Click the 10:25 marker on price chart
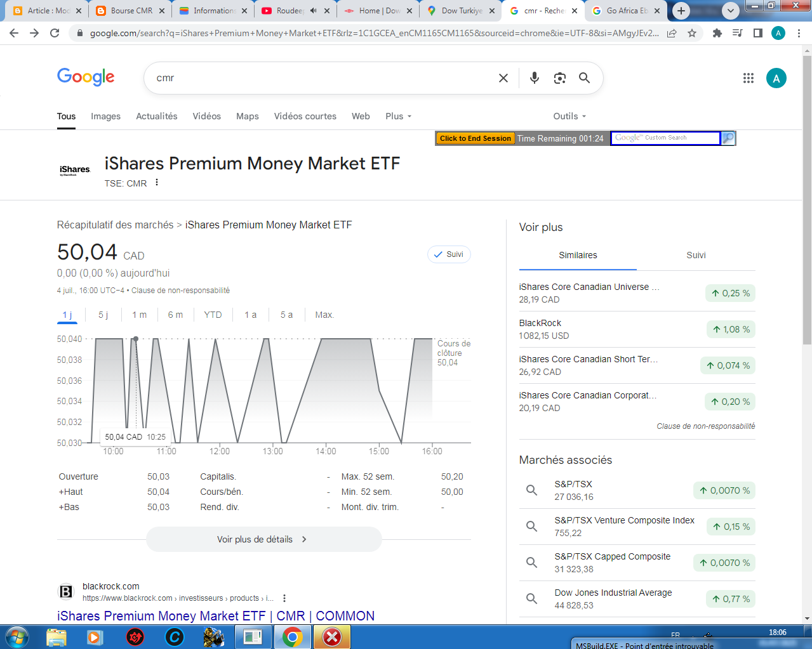The width and height of the screenshot is (812, 649). point(135,339)
